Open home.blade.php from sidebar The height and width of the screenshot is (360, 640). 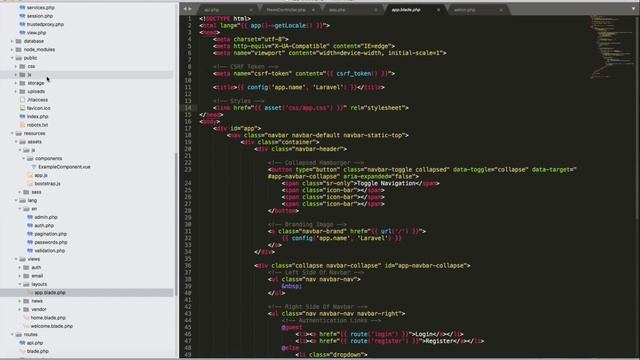pyautogui.click(x=48, y=318)
